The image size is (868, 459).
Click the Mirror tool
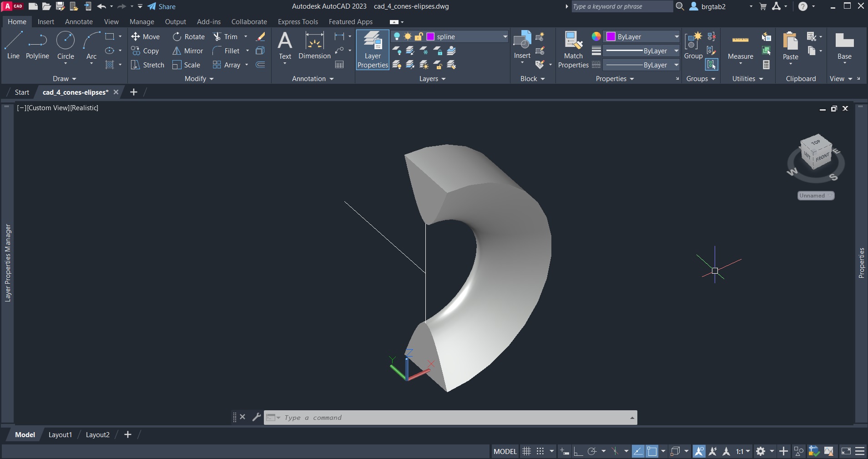pyautogui.click(x=187, y=51)
